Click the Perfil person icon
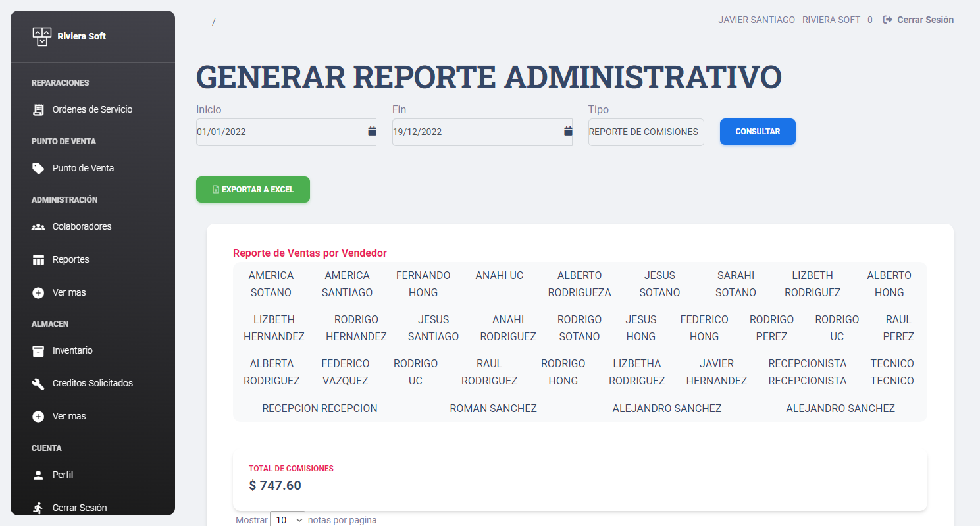Screen dimensions: 980x526 click(x=39, y=475)
